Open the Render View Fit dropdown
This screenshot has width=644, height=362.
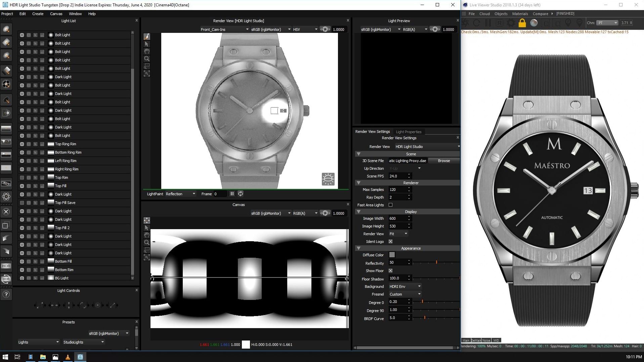point(398,234)
